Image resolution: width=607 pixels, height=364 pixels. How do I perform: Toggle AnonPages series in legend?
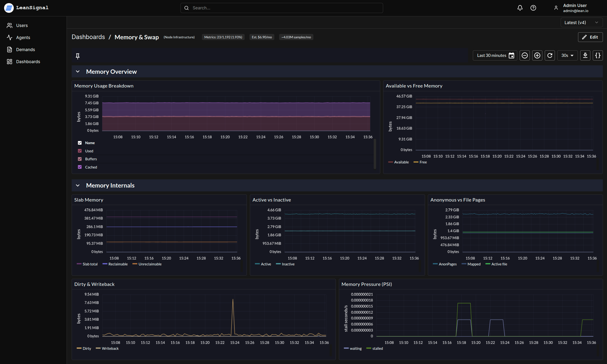[x=445, y=264]
